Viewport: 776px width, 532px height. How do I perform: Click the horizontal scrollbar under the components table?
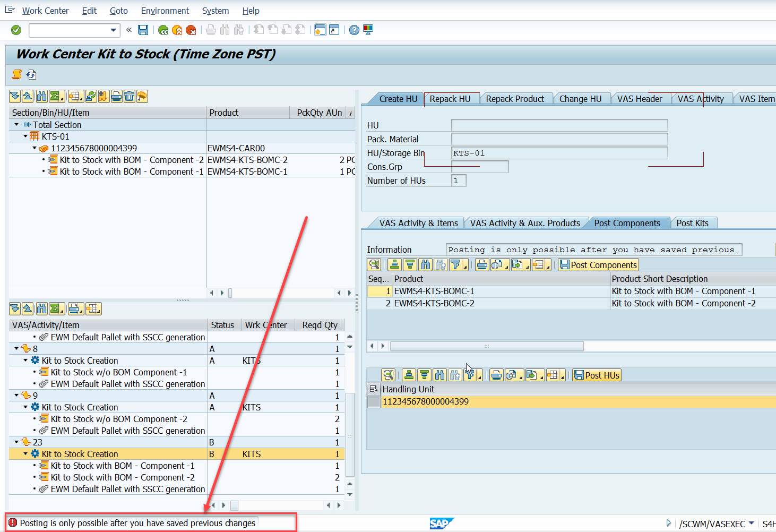[487, 346]
